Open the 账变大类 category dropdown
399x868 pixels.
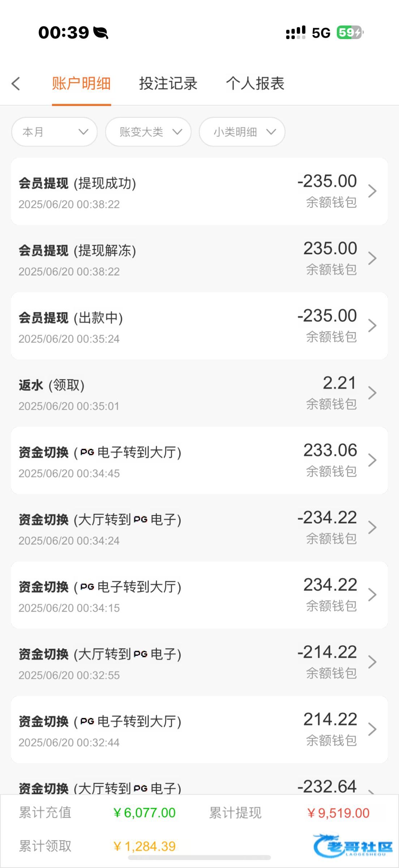pyautogui.click(x=148, y=132)
